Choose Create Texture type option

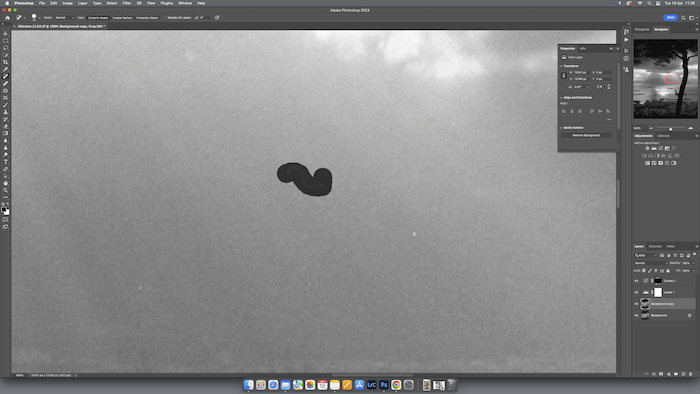pyautogui.click(x=122, y=18)
